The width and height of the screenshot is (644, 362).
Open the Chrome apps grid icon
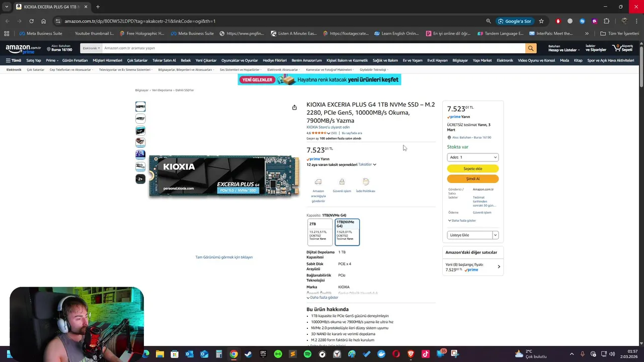(7, 34)
